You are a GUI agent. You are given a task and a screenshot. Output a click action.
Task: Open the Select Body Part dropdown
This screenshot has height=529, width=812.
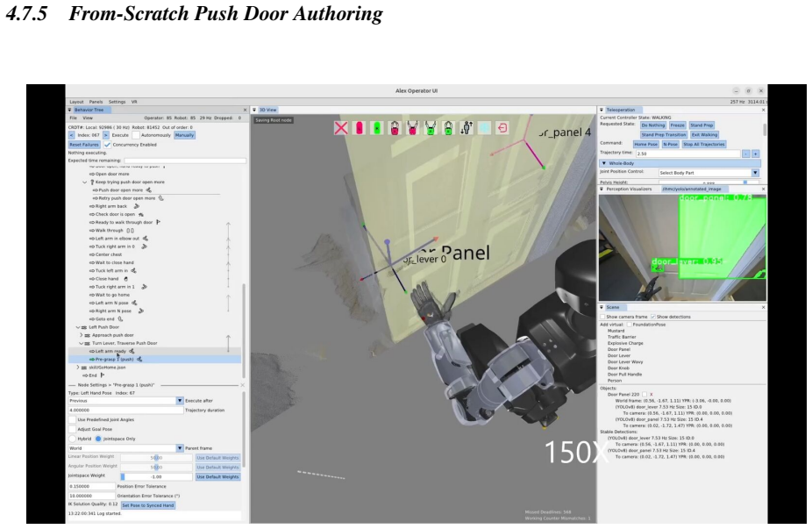[x=709, y=173]
